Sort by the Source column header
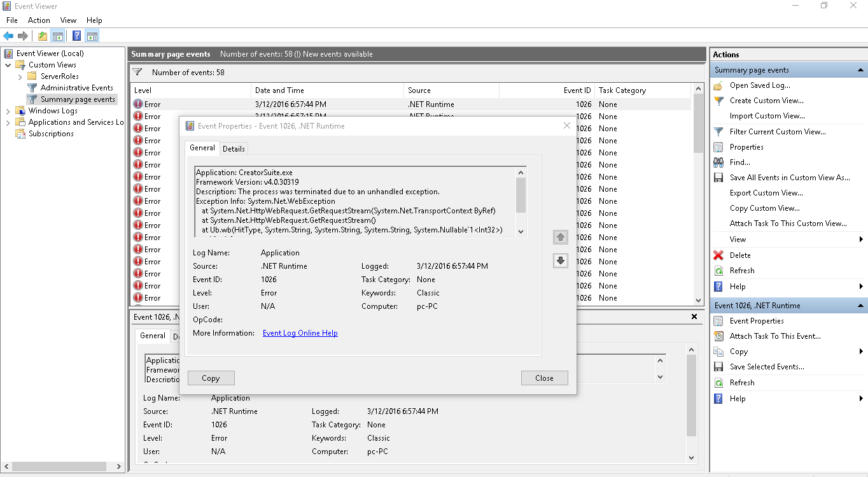This screenshot has width=868, height=477. (451, 90)
